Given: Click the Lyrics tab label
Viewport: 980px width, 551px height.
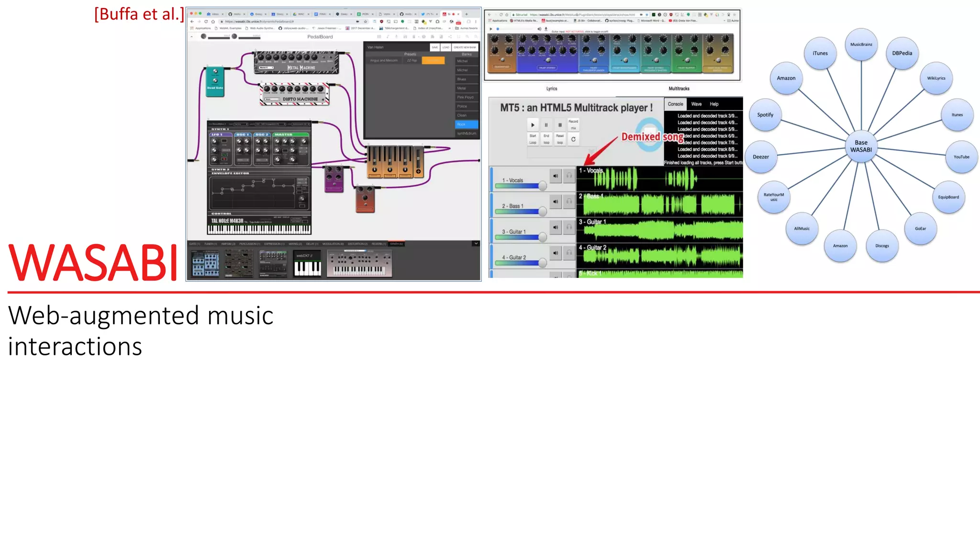Looking at the screenshot, I should [552, 88].
